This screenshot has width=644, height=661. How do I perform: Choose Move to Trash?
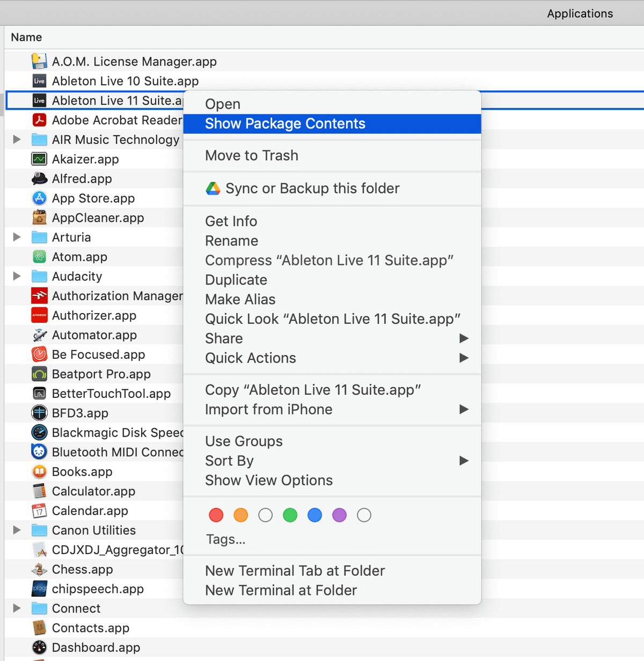pyautogui.click(x=332, y=156)
